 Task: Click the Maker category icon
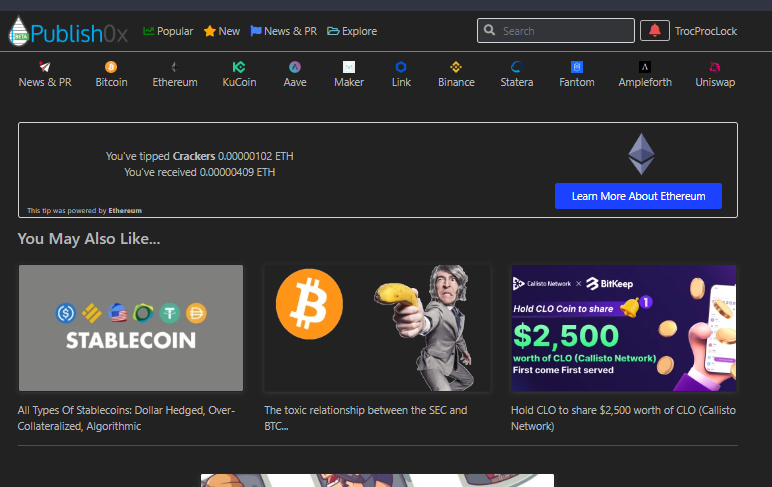(349, 66)
